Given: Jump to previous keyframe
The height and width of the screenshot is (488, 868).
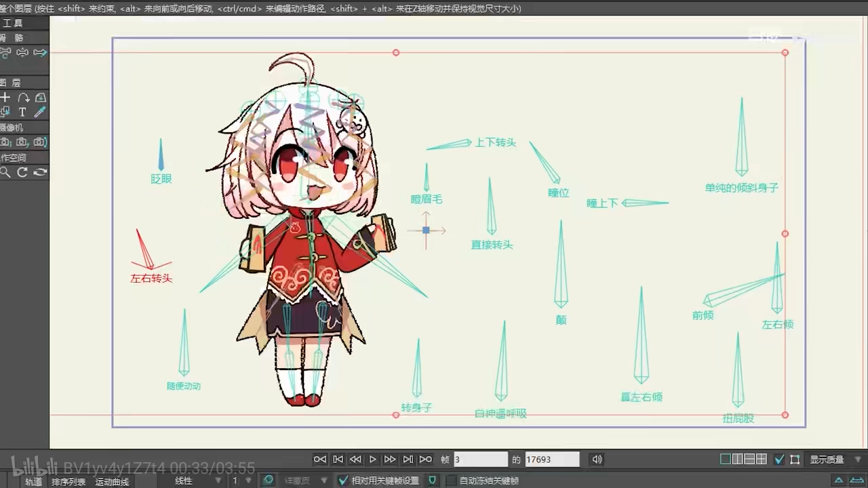Looking at the screenshot, I should pos(355,460).
